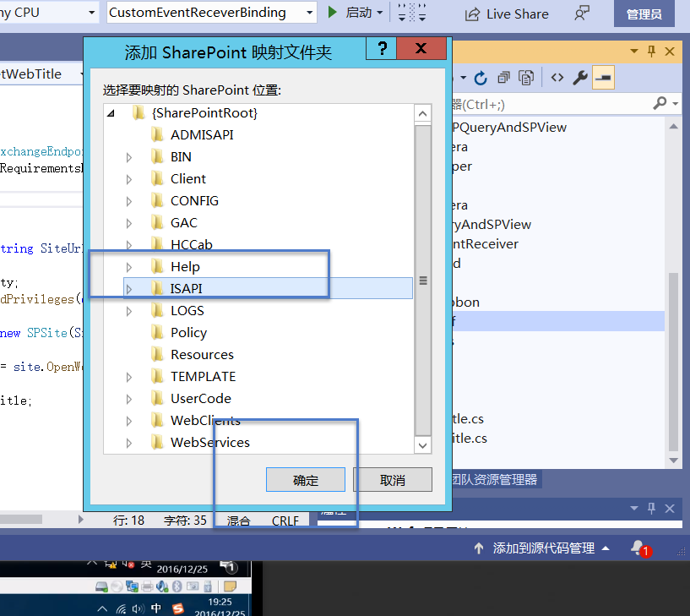Viewport: 690px width, 616px height.
Task: Select the {SharePointRoot} folder
Action: 204,113
